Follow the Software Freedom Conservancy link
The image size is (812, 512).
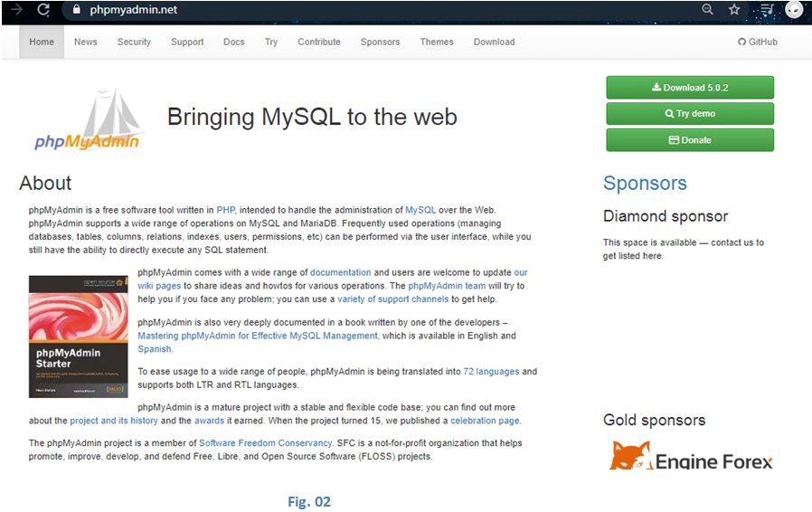266,443
